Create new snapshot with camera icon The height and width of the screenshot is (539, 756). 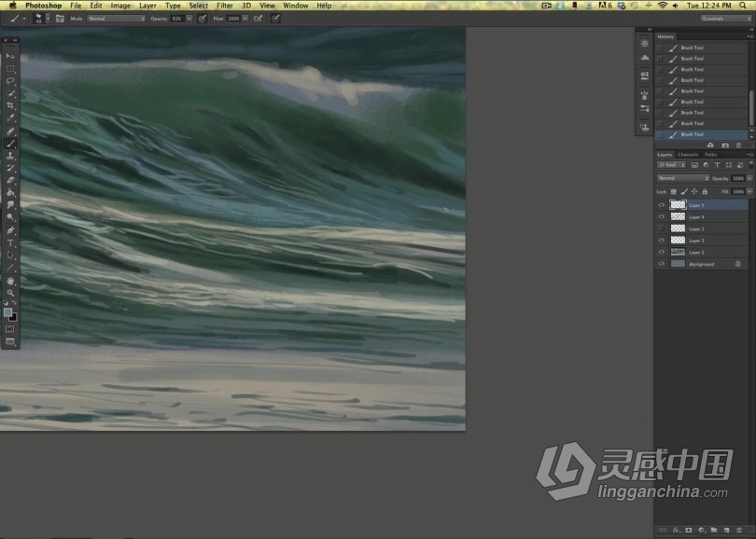(725, 145)
